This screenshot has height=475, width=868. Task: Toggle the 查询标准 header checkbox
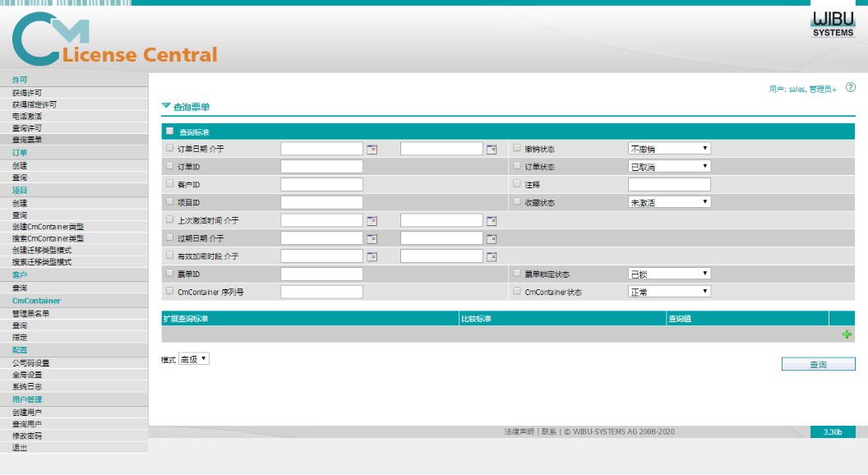click(170, 131)
